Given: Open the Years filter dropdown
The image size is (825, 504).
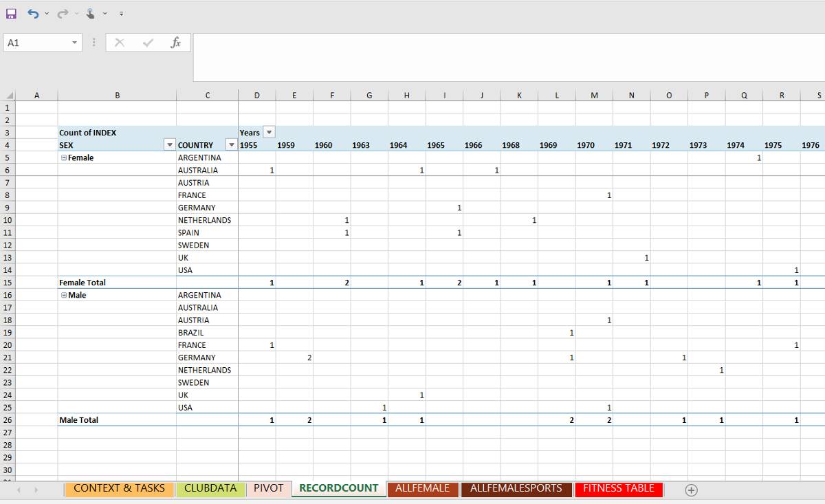Looking at the screenshot, I should click(x=269, y=133).
